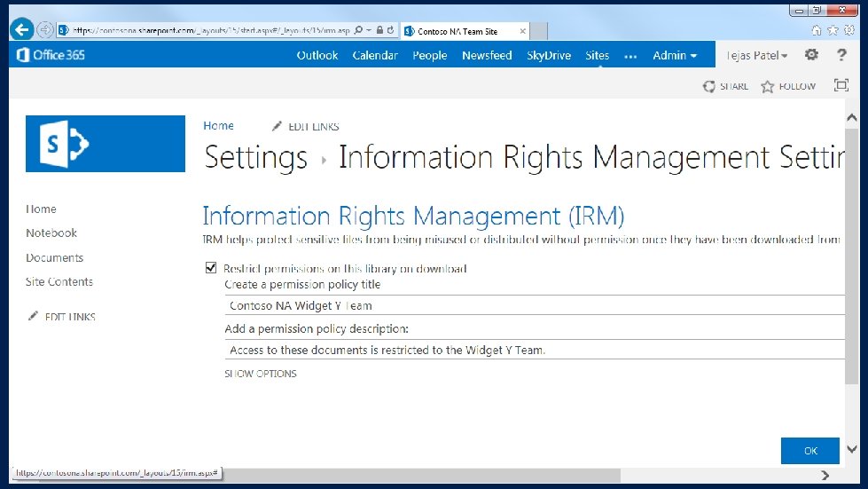868x489 pixels.
Task: Open Home in the left sidebar
Action: coord(41,209)
